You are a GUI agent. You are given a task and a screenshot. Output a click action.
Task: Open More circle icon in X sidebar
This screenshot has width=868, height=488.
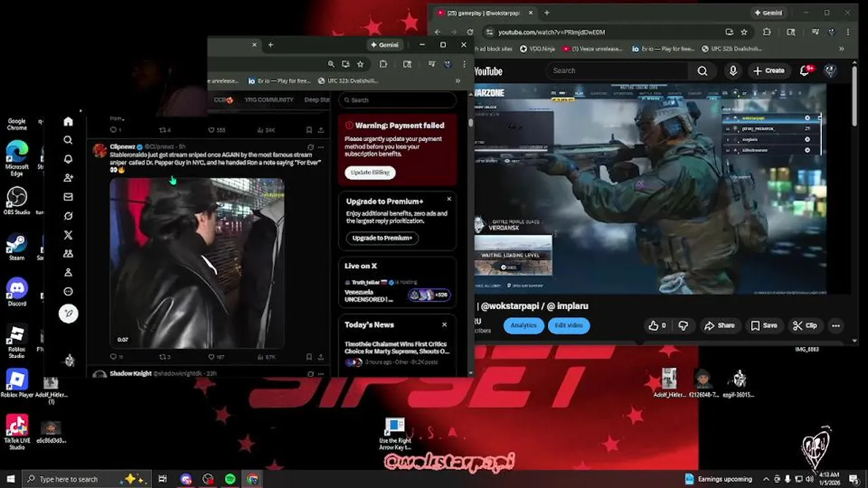68,291
